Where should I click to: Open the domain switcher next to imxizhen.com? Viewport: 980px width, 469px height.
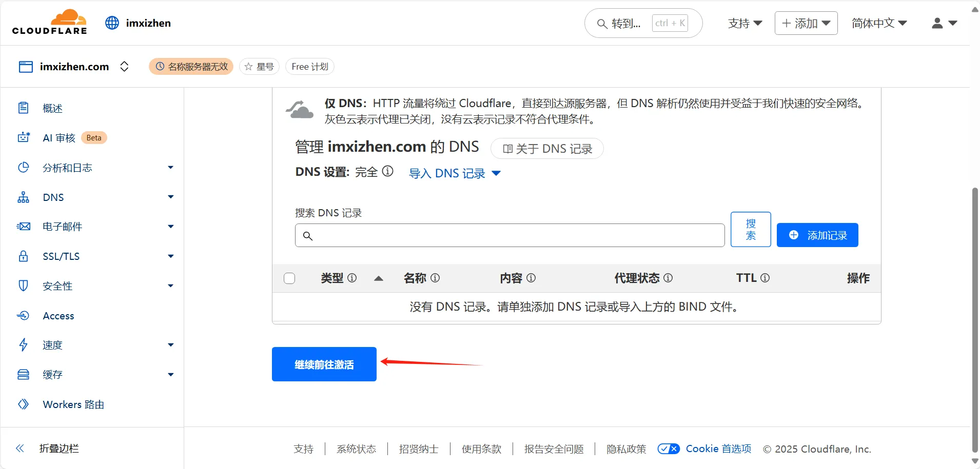click(124, 67)
